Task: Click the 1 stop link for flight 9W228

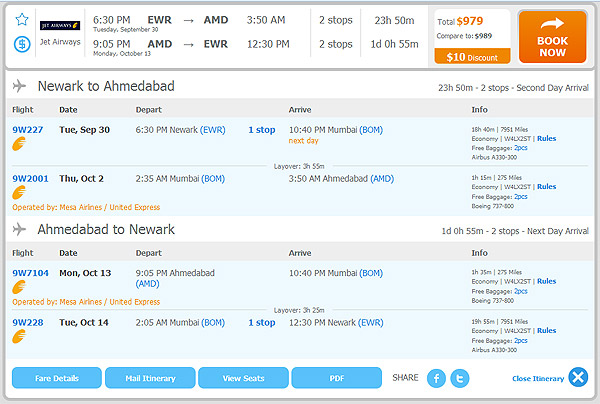Action: tap(262, 323)
